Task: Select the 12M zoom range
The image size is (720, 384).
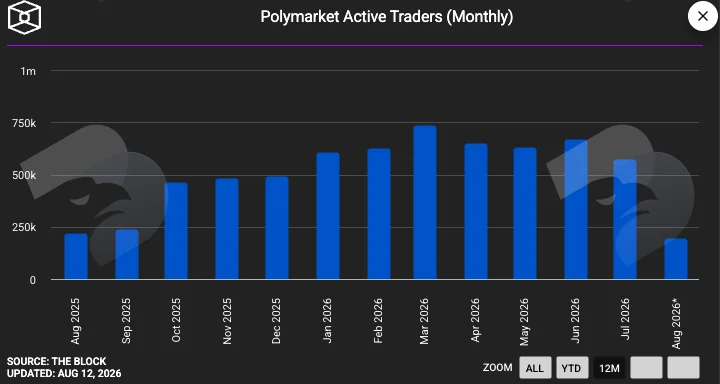Action: pyautogui.click(x=609, y=368)
